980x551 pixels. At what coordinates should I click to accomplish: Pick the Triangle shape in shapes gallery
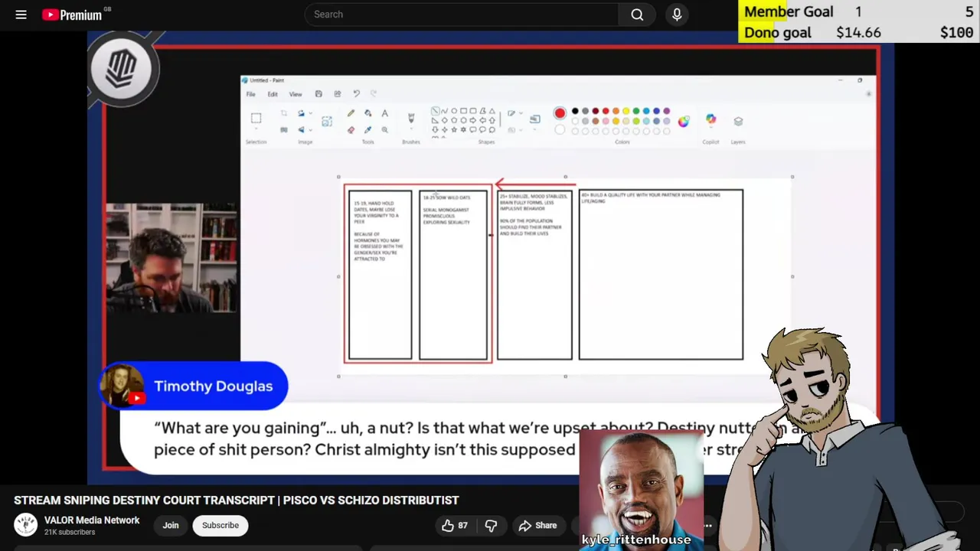pos(492,111)
